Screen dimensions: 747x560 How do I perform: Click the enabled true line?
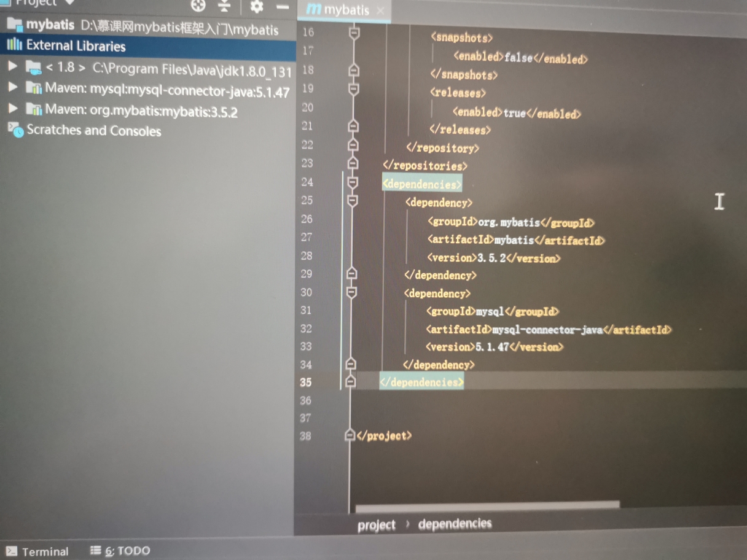tap(517, 113)
